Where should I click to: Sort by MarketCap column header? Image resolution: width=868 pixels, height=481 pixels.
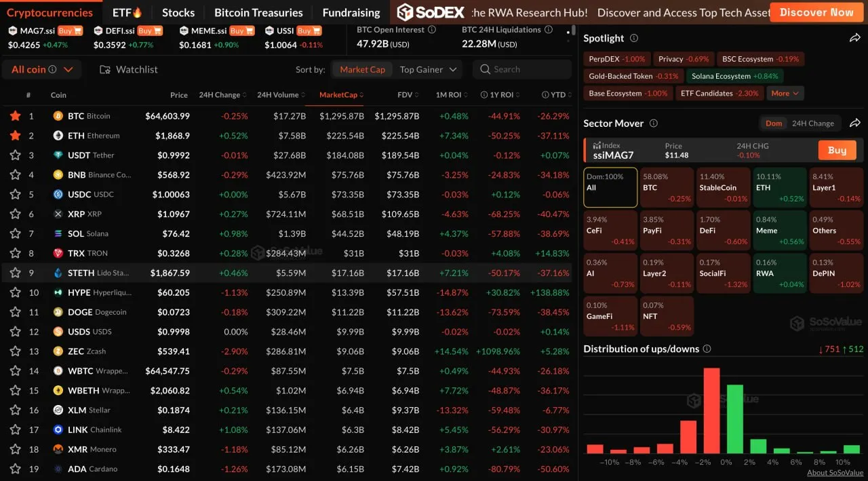[341, 95]
